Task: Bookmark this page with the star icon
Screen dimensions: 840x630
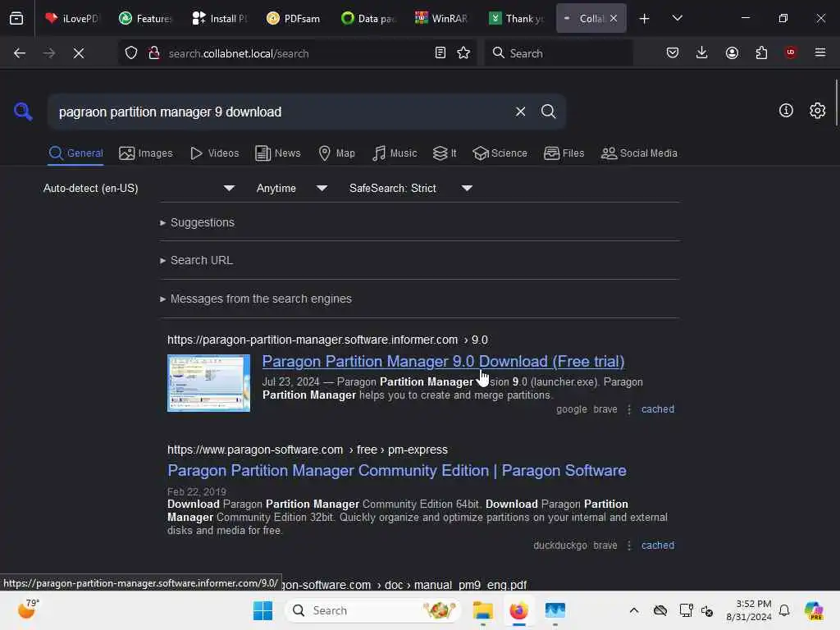Action: point(463,52)
